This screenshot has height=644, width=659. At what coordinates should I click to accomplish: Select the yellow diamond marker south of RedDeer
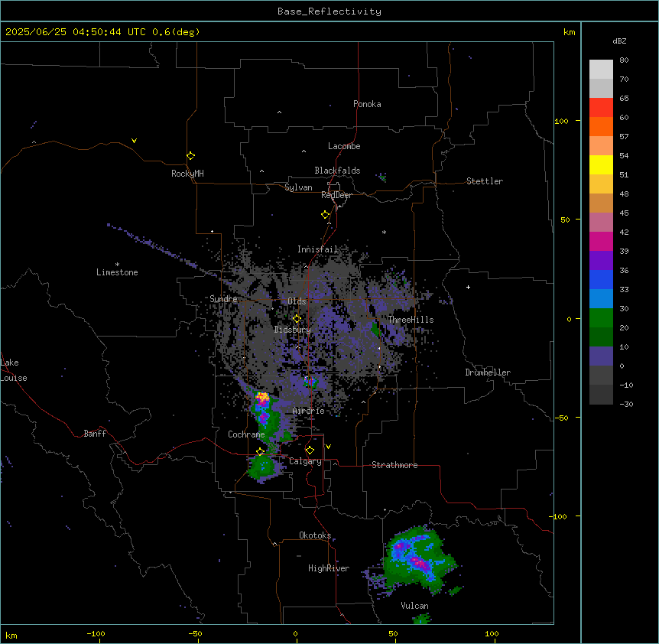tap(325, 215)
